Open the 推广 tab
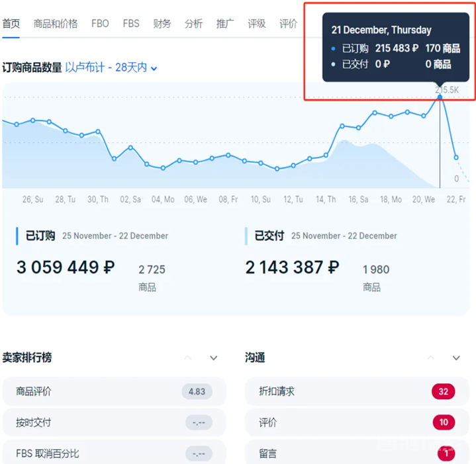Viewport: 476px width, 464px height. (225, 24)
